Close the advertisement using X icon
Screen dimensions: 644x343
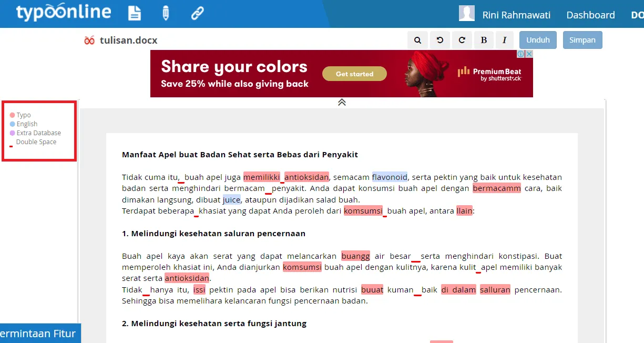529,54
